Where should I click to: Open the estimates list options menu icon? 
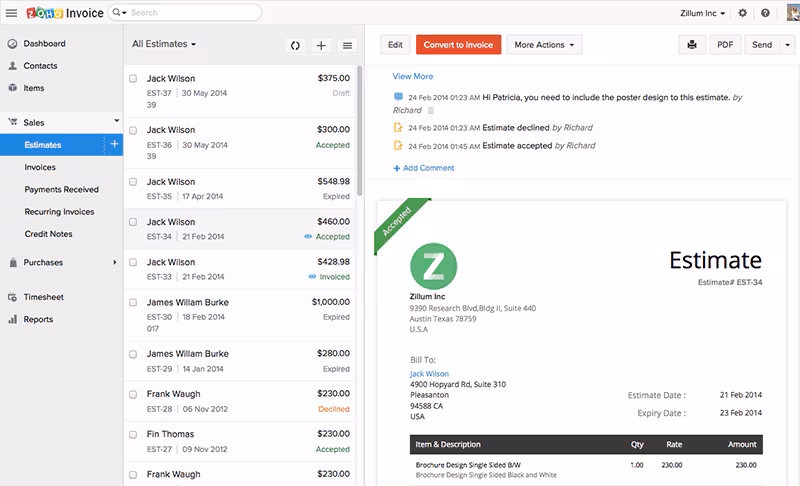click(x=347, y=45)
